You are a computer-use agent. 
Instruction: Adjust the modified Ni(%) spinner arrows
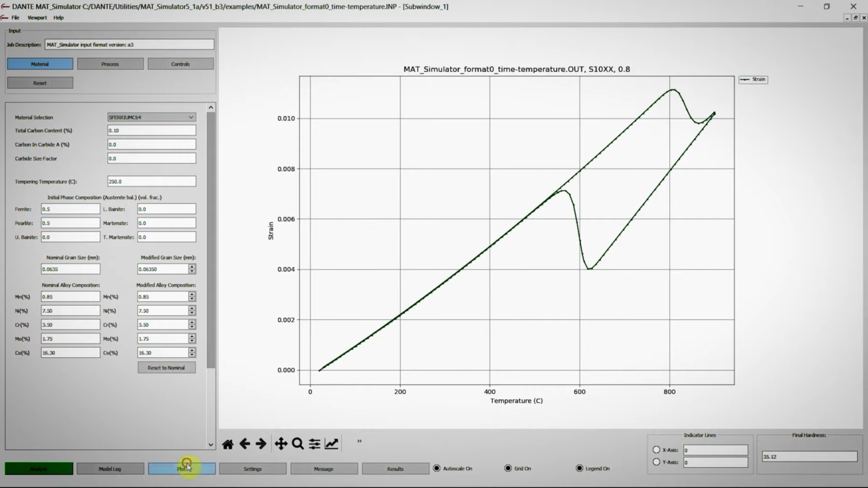pyautogui.click(x=192, y=311)
